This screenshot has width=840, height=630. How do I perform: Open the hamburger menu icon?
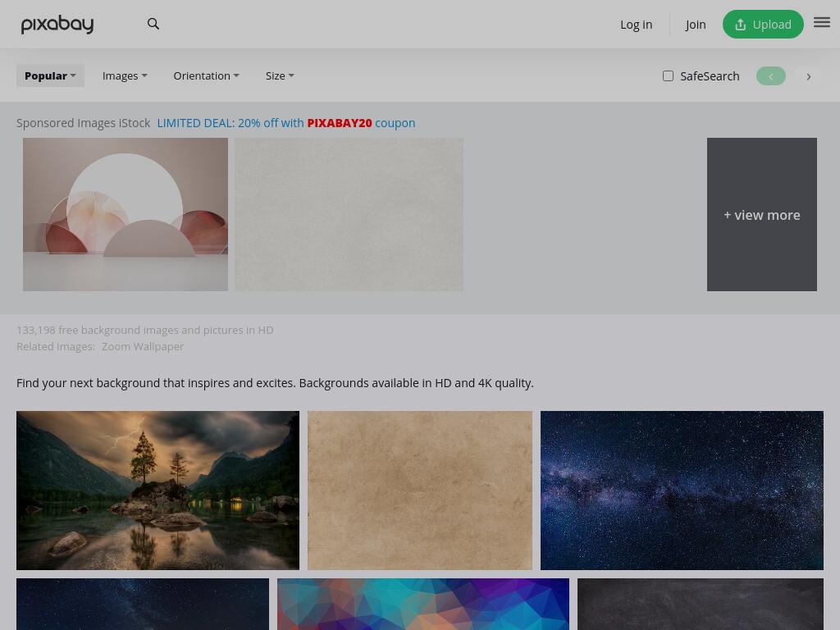pyautogui.click(x=822, y=22)
